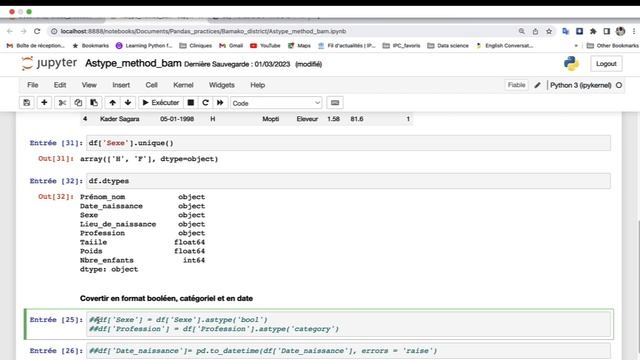Viewport: 640px width, 360px height.
Task: Cut selected cells with scissors icon
Action: (x=62, y=103)
